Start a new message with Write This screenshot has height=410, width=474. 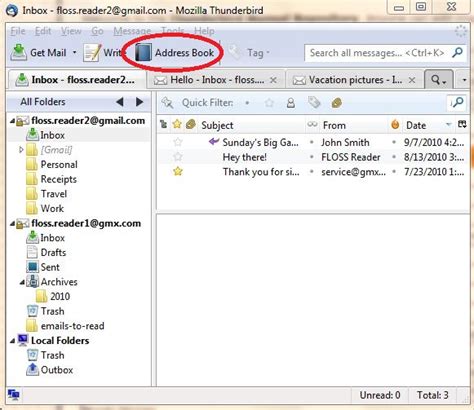click(x=102, y=53)
